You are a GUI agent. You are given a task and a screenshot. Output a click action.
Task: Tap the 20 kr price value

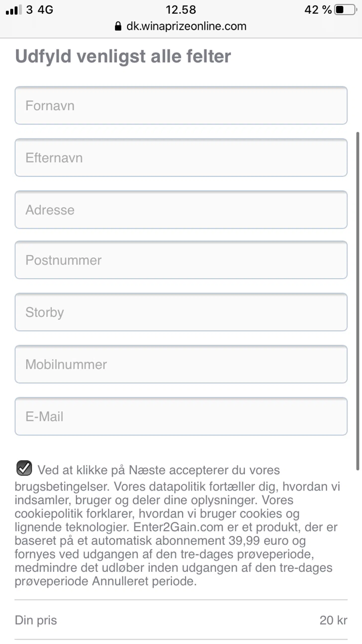point(333,620)
